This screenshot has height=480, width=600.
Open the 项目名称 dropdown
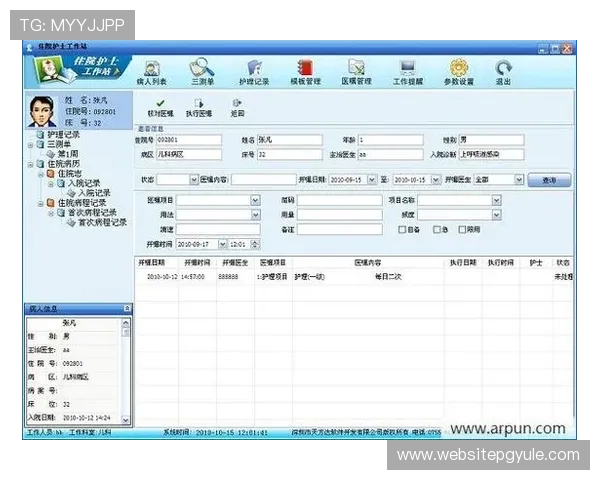click(496, 200)
